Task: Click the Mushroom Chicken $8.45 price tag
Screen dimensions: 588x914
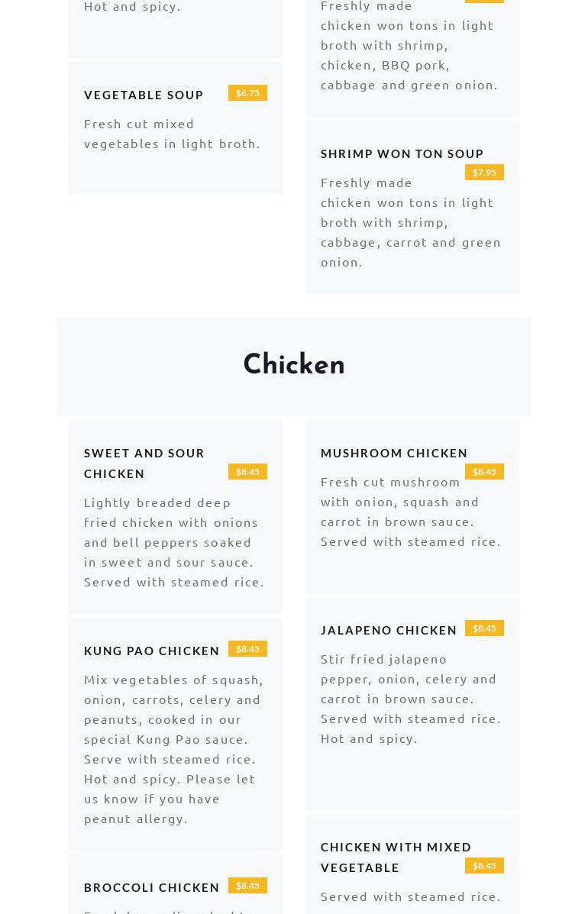Action: (484, 472)
